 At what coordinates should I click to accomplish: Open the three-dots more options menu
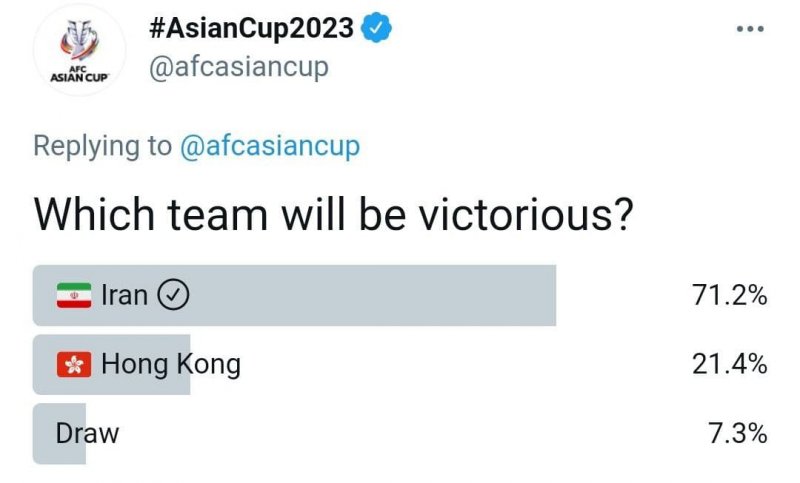[x=749, y=29]
